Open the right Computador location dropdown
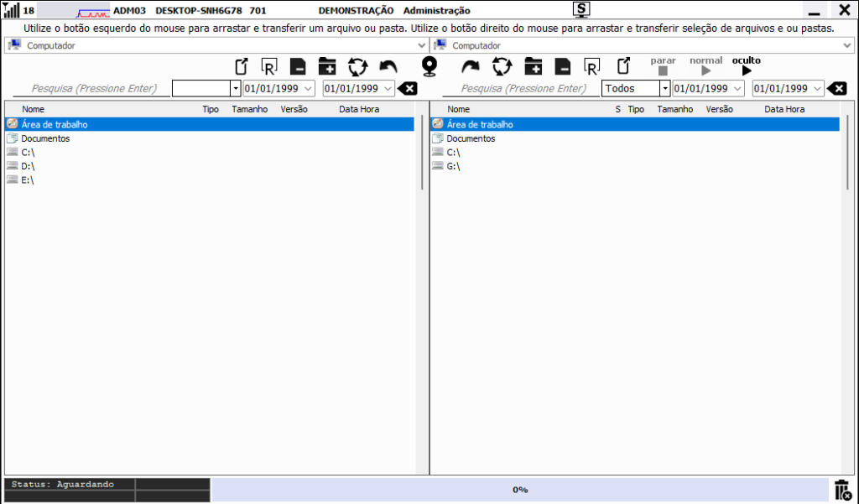Viewport: 859px width, 504px height. point(847,45)
